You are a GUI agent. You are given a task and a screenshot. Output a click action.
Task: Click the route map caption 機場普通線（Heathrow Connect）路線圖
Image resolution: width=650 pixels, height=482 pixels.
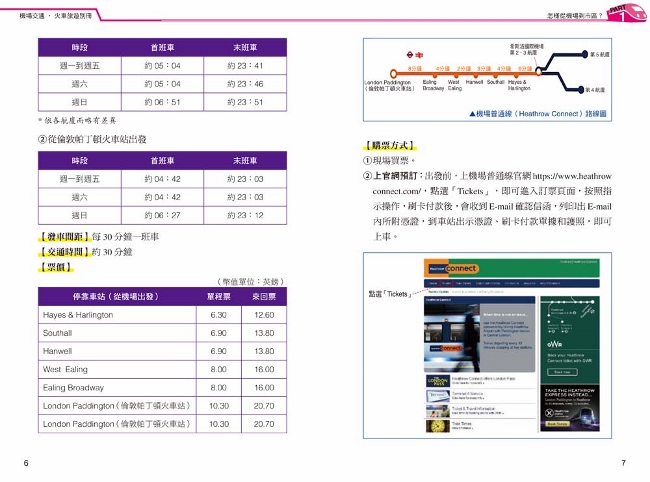point(538,114)
